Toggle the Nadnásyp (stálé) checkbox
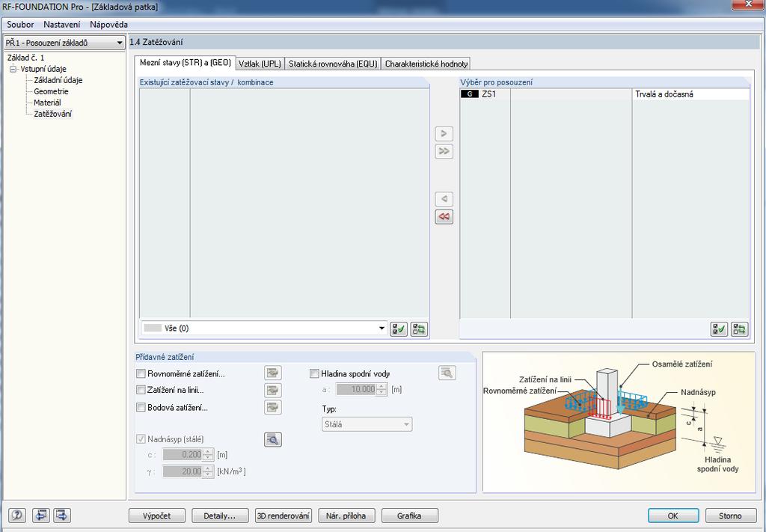Viewport: 766px width, 532px height. point(141,439)
